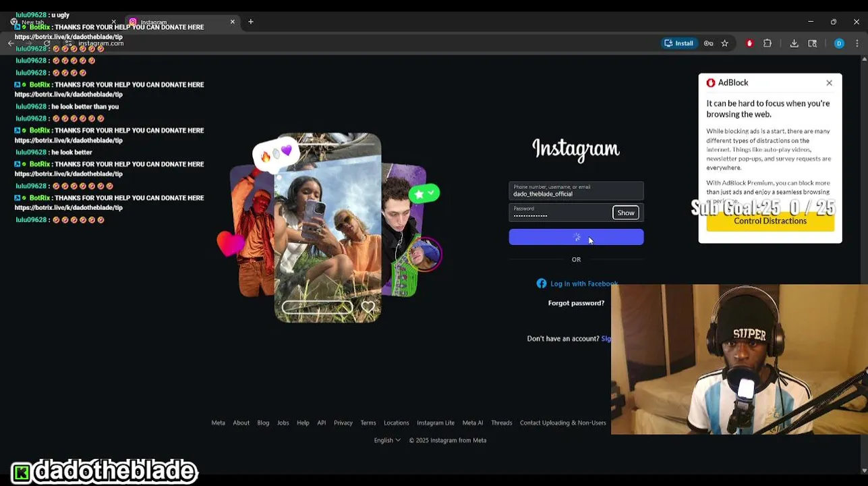Open the AdBlock extension icon in toolbar

coord(749,43)
